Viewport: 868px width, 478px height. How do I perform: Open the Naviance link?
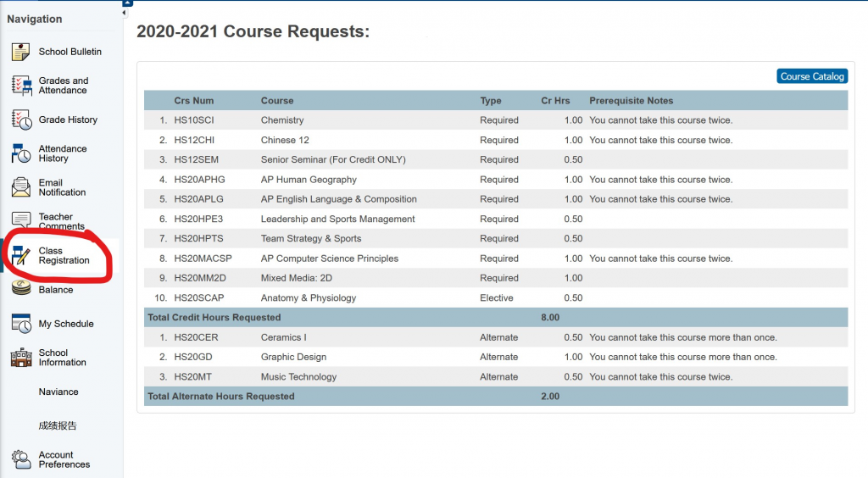coord(58,392)
